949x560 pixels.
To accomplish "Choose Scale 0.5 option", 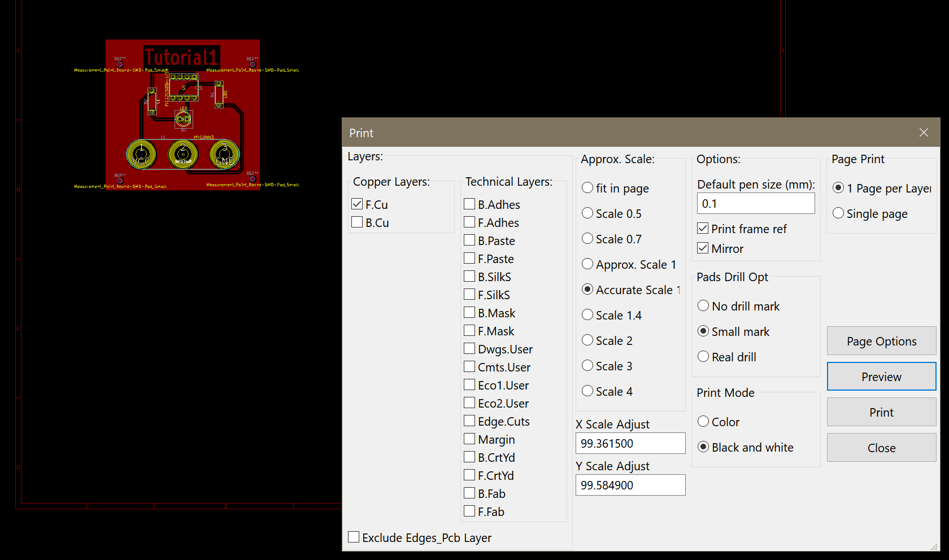I will pyautogui.click(x=587, y=213).
